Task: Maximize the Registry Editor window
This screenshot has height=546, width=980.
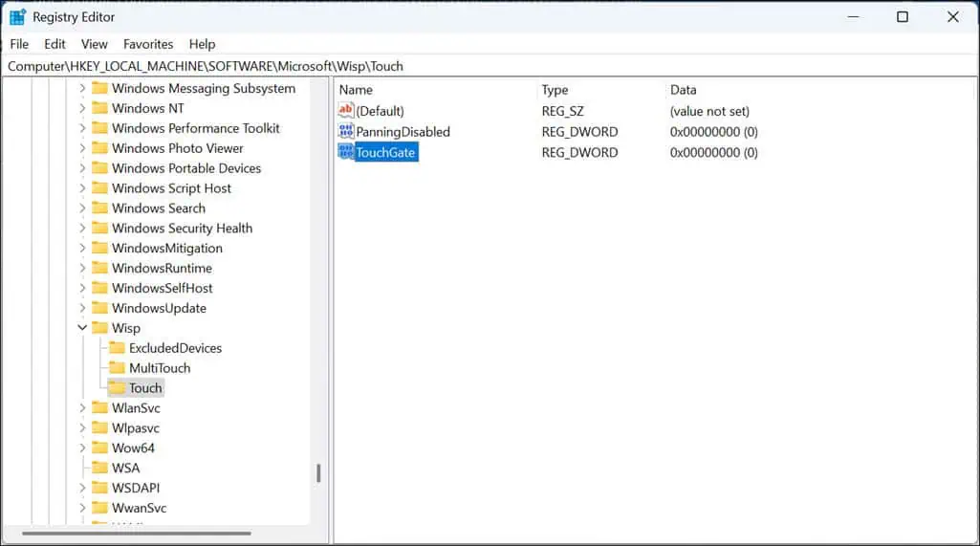Action: click(903, 17)
